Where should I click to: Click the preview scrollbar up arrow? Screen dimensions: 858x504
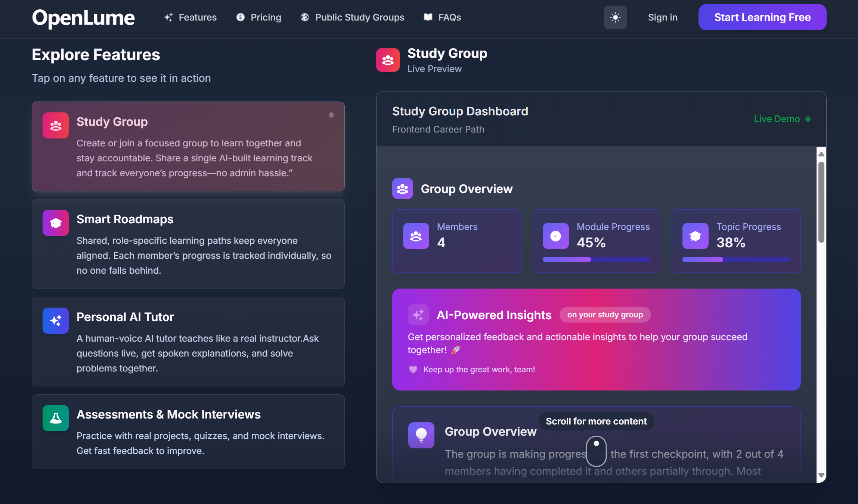(x=821, y=154)
